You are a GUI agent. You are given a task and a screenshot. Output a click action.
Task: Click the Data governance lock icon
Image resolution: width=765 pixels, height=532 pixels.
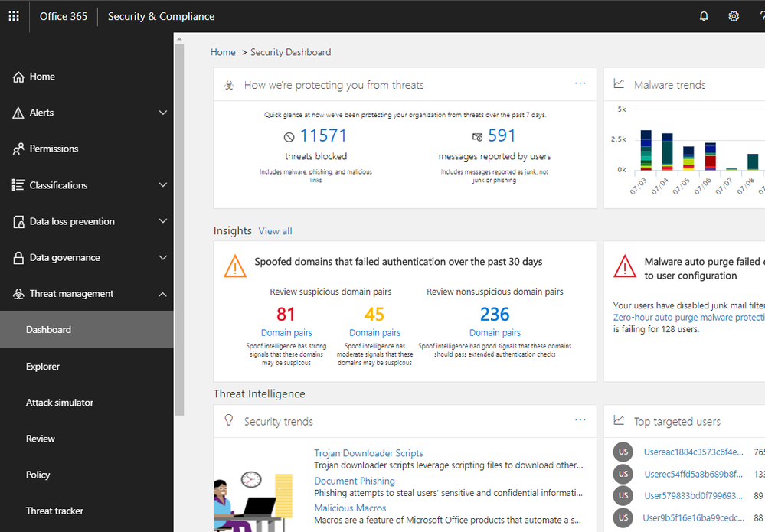click(18, 258)
